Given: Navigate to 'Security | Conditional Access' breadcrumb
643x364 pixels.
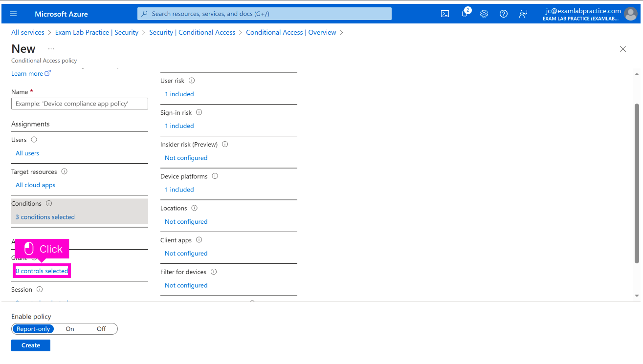Looking at the screenshot, I should (x=192, y=32).
